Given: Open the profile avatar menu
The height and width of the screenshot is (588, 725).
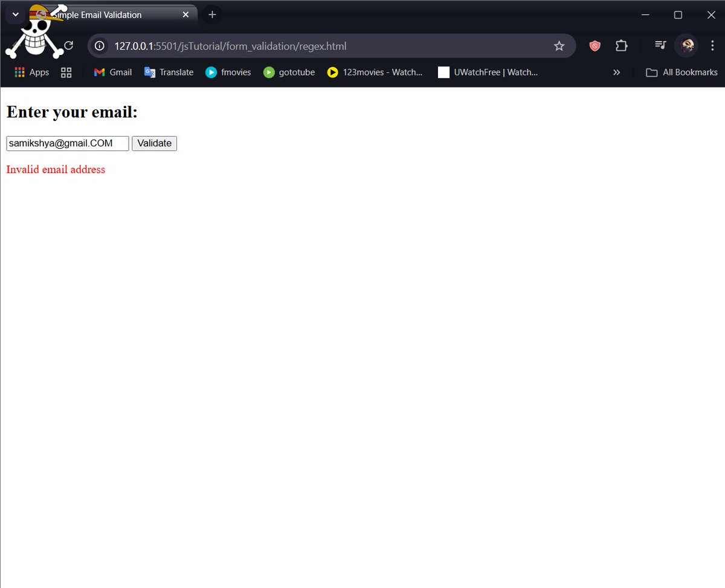Looking at the screenshot, I should (686, 46).
